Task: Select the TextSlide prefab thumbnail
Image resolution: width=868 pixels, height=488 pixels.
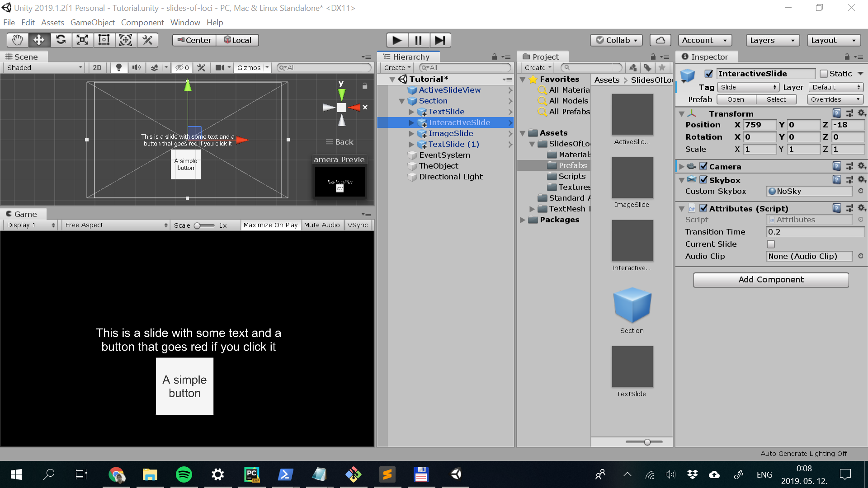Action: tap(631, 366)
